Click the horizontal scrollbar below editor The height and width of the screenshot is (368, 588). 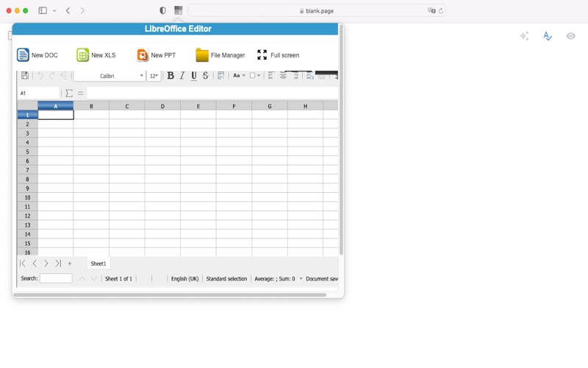pos(170,295)
